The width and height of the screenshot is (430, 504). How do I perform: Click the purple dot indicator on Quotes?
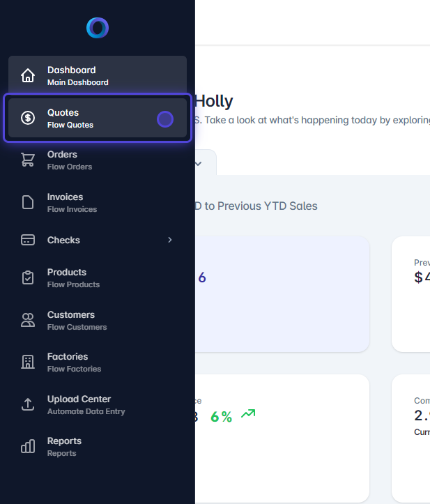click(x=165, y=119)
